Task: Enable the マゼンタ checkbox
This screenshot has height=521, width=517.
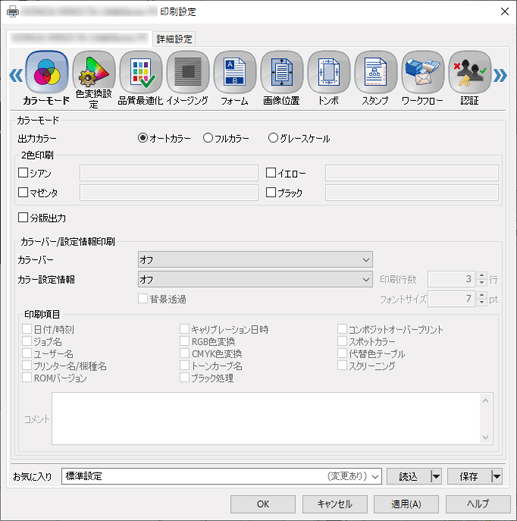Action: click(x=23, y=192)
